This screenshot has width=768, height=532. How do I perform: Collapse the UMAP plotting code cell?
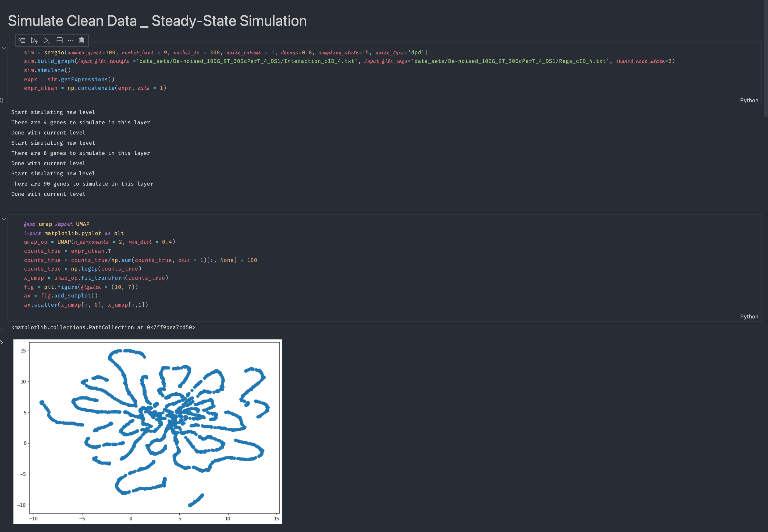[4, 219]
